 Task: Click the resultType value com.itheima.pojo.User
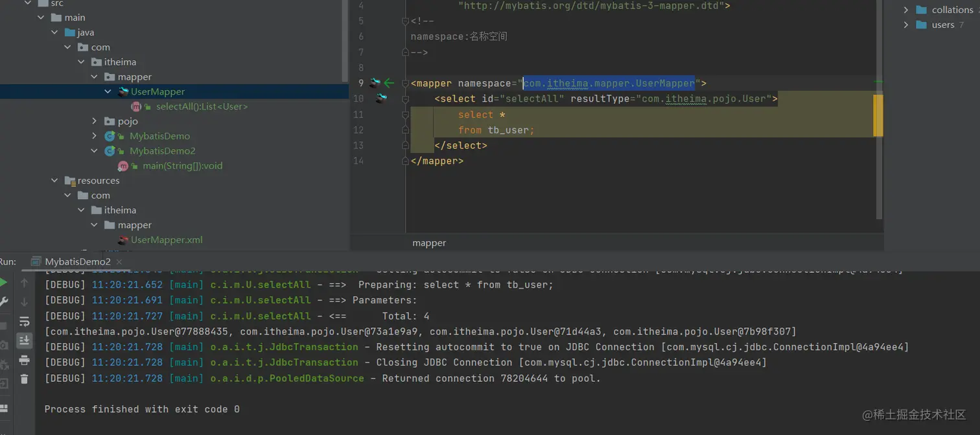[704, 99]
